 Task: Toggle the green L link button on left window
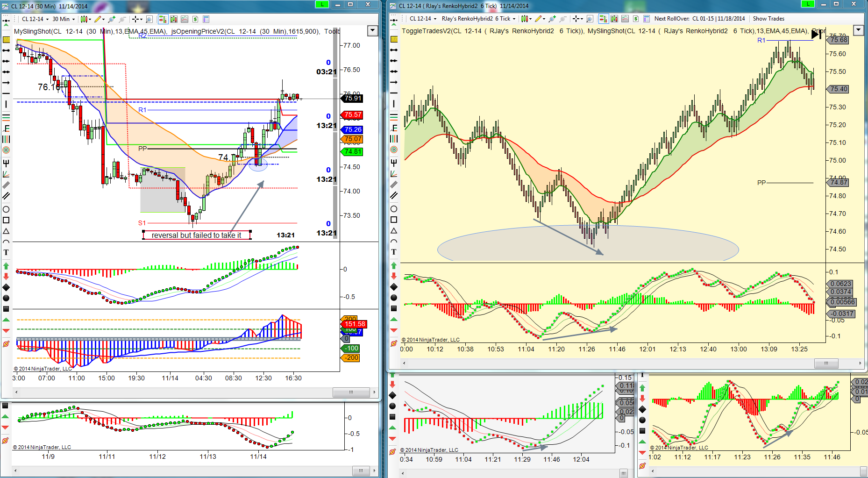322,4
